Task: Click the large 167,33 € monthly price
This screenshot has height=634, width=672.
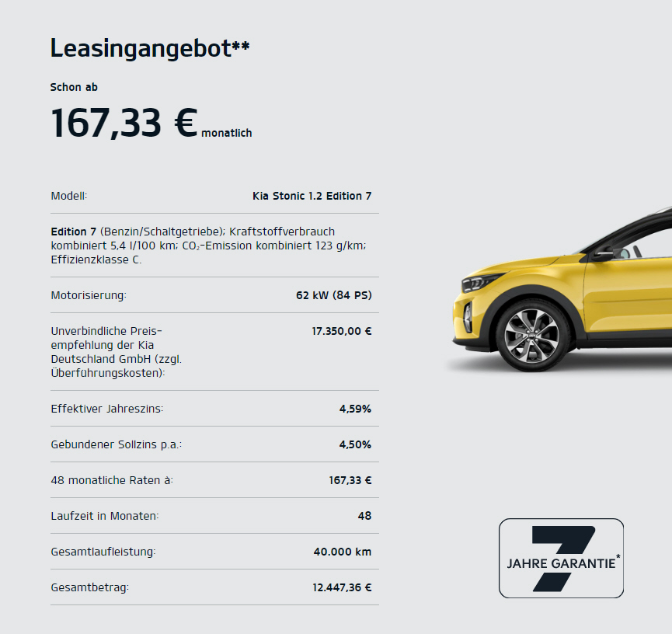Action: [124, 123]
